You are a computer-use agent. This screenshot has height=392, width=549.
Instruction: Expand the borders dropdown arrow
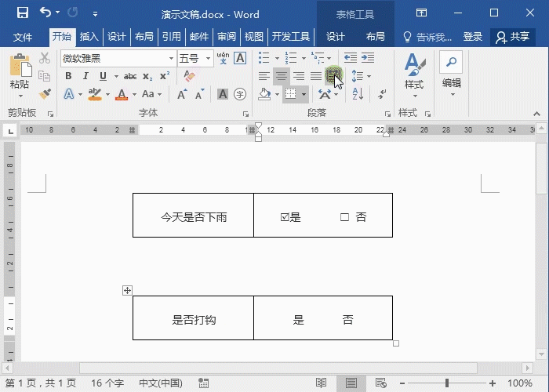click(x=304, y=94)
